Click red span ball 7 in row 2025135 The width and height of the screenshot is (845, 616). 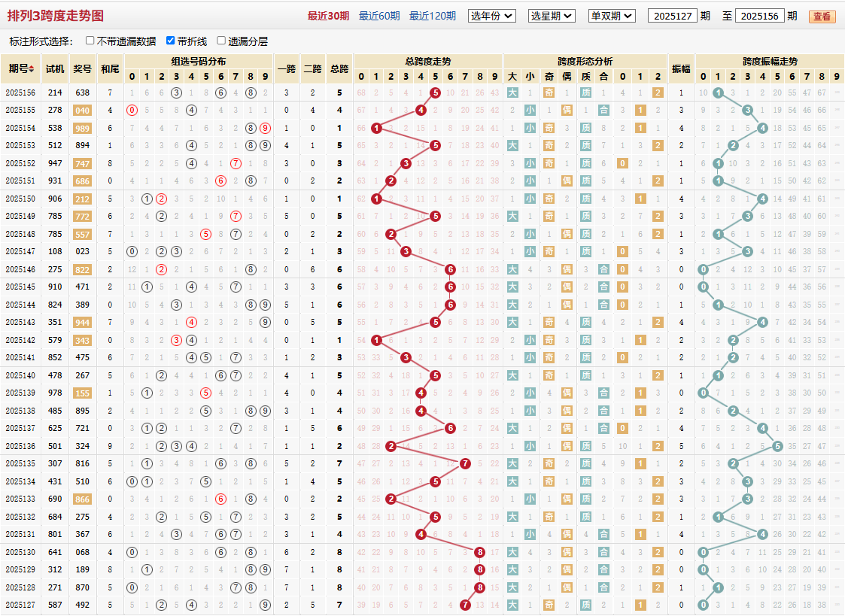click(465, 463)
